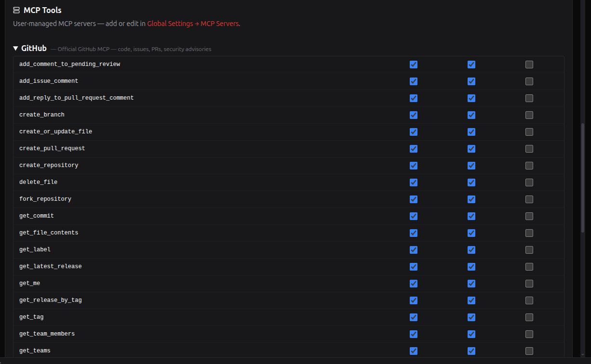
Task: Uncheck middle-column checkbox for delete_file
Action: tap(471, 182)
